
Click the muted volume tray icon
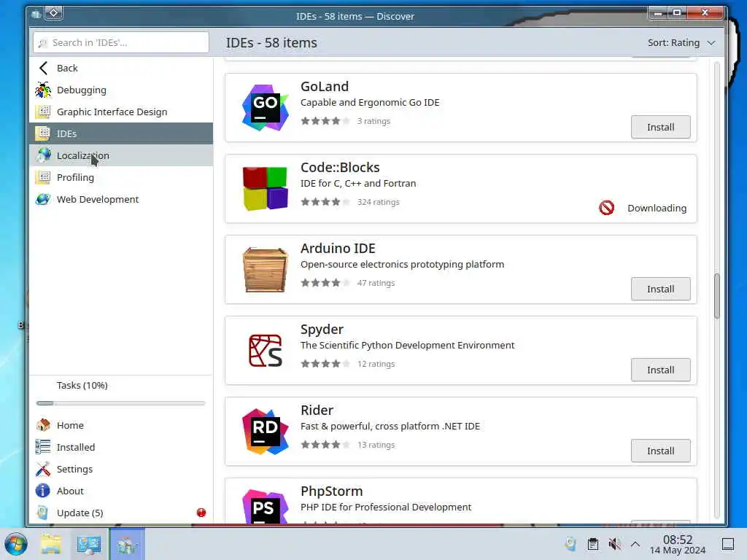[x=614, y=544]
